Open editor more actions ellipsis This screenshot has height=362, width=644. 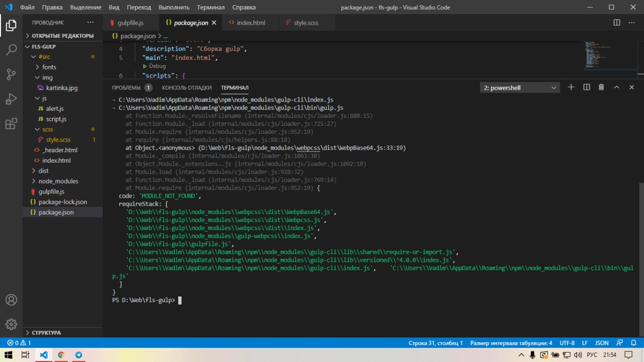click(x=632, y=23)
